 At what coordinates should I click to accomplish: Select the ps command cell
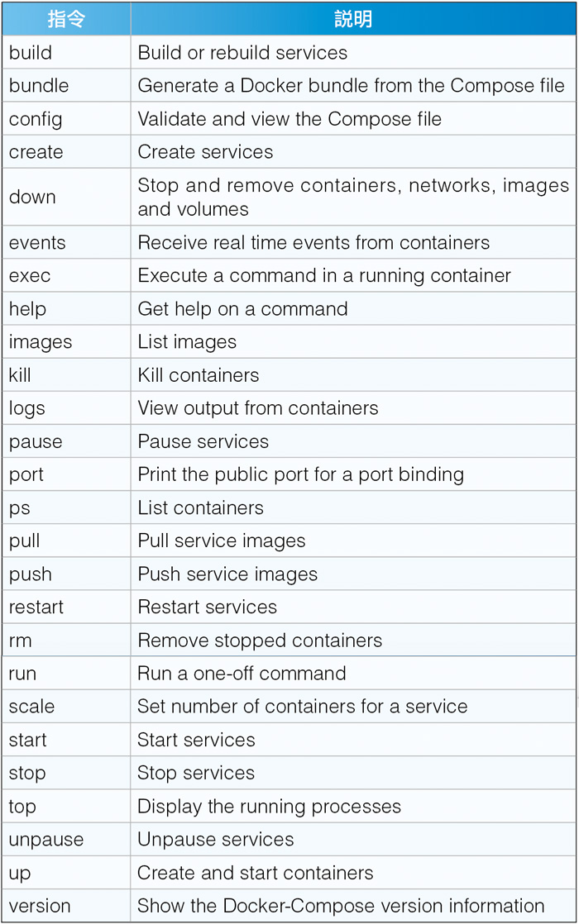coord(66,508)
